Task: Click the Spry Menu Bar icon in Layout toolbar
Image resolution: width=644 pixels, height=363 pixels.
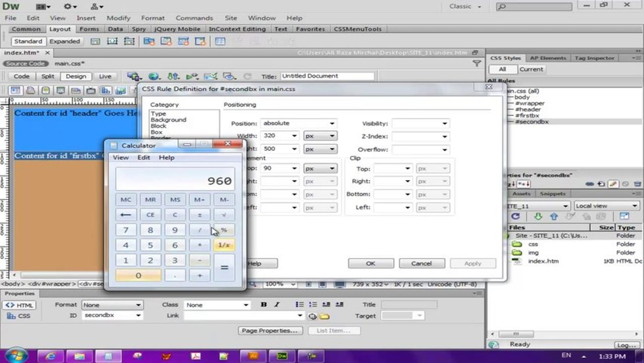Action: tap(149, 41)
